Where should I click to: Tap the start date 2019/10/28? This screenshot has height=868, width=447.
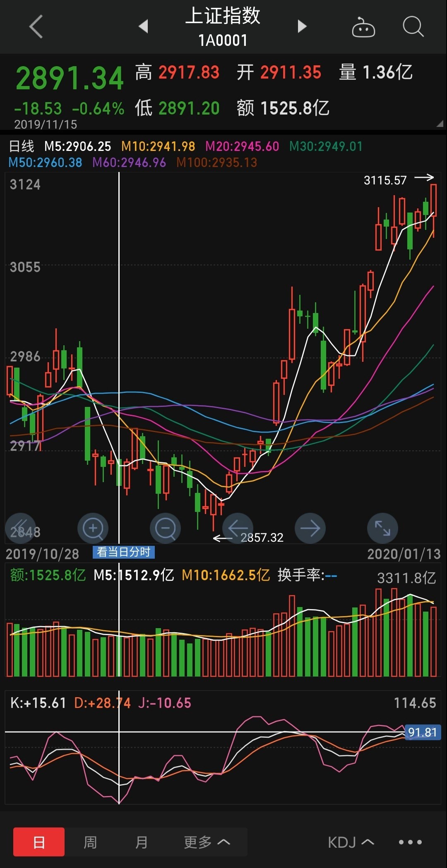tap(42, 554)
